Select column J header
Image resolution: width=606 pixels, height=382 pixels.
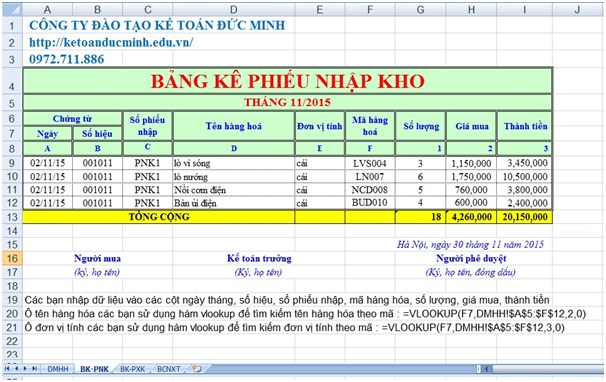[577, 9]
